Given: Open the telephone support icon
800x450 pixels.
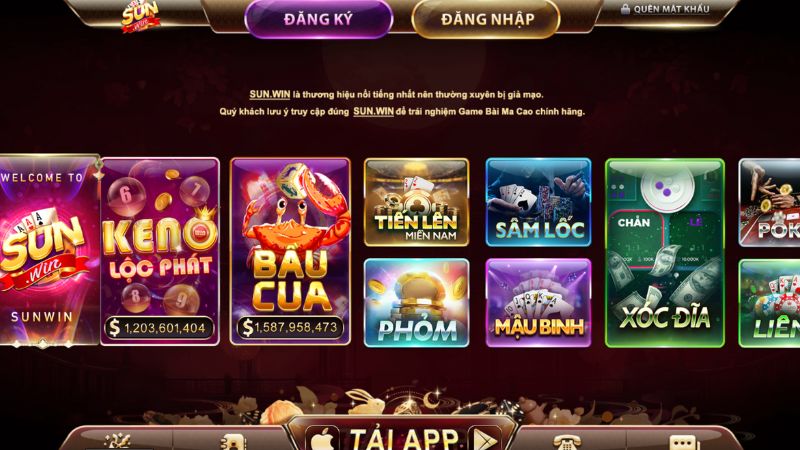Looking at the screenshot, I should 565,442.
